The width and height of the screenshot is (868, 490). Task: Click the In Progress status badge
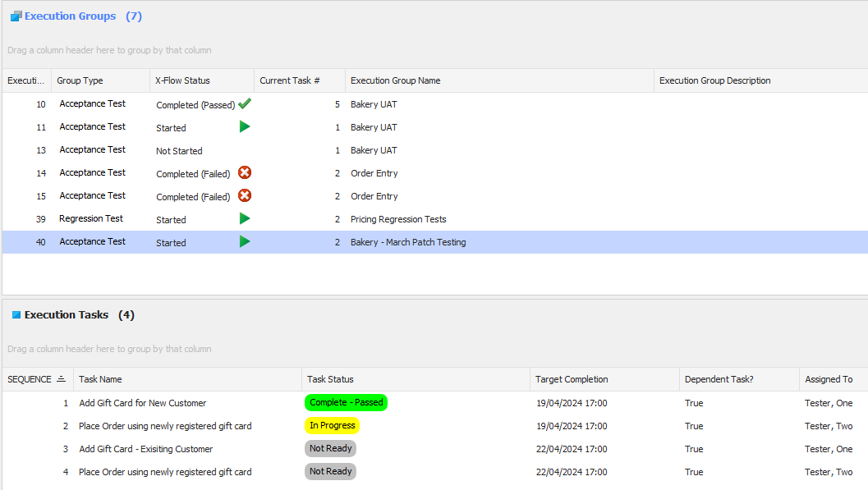[332, 425]
